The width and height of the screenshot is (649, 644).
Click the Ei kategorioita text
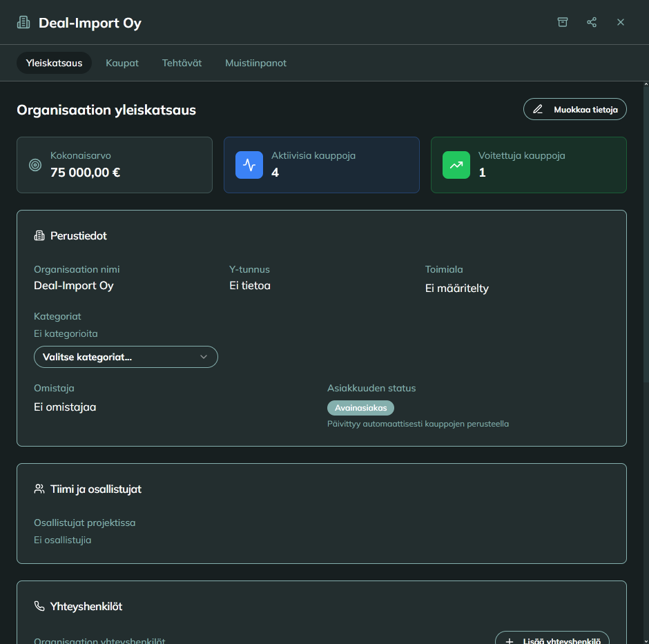click(66, 333)
